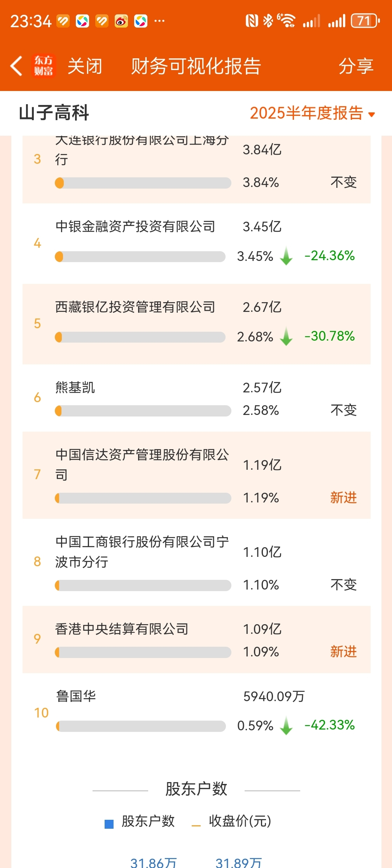Image resolution: width=392 pixels, height=868 pixels.
Task: Tap the holding ratio bar for 西藏银亿投资管理
Action: coord(140,337)
